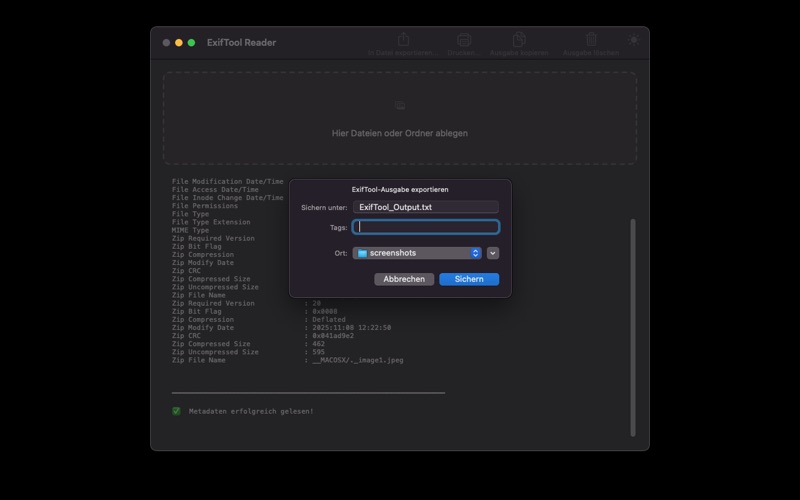Screen dimensions: 800x500
Task: Click the Abbrechen button
Action: [404, 279]
